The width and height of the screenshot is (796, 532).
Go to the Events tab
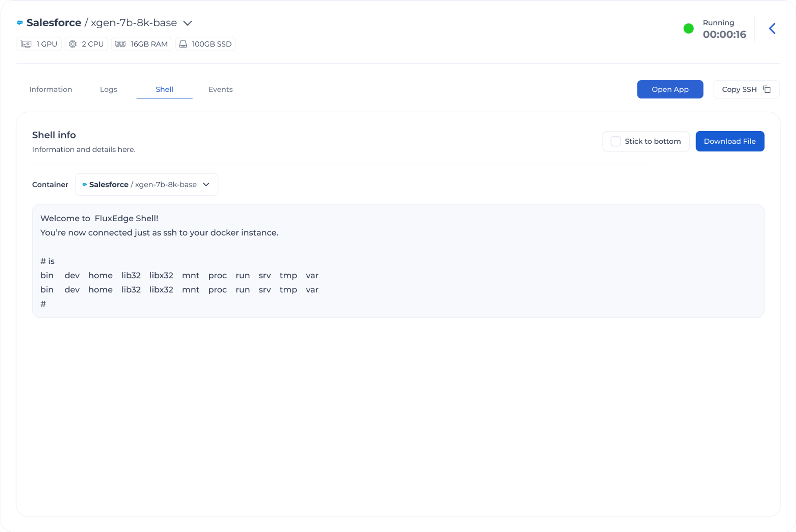coord(220,90)
